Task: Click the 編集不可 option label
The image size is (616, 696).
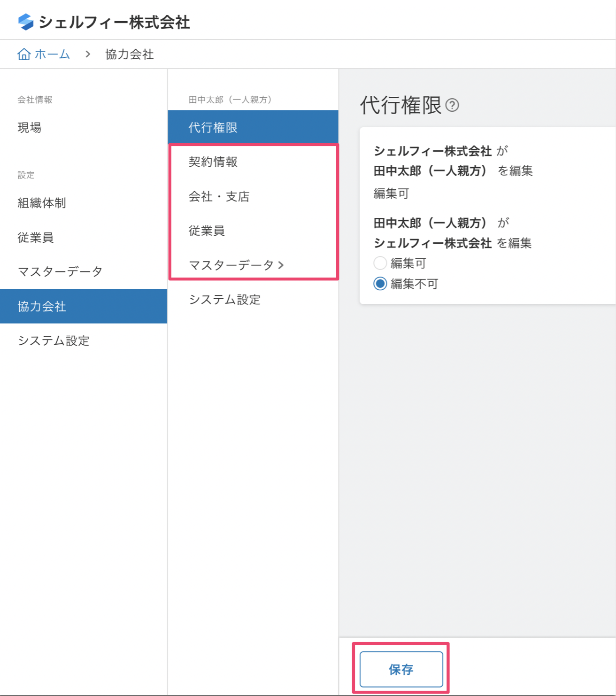Action: [414, 284]
